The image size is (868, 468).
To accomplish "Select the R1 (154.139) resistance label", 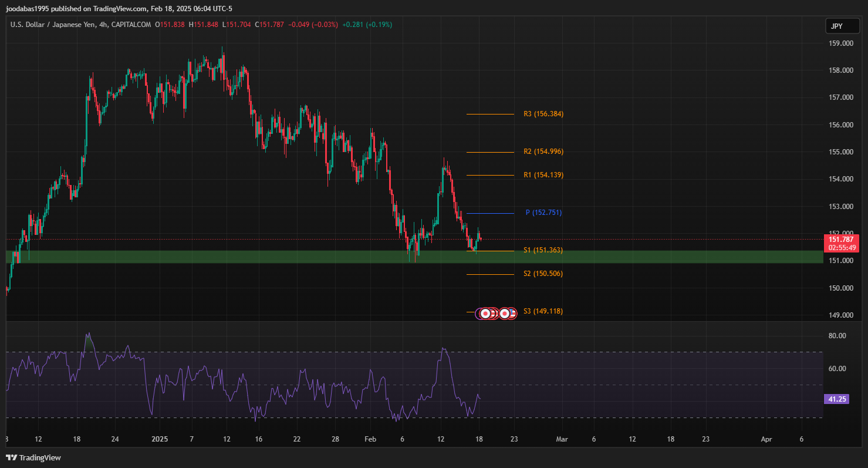I will [x=543, y=175].
